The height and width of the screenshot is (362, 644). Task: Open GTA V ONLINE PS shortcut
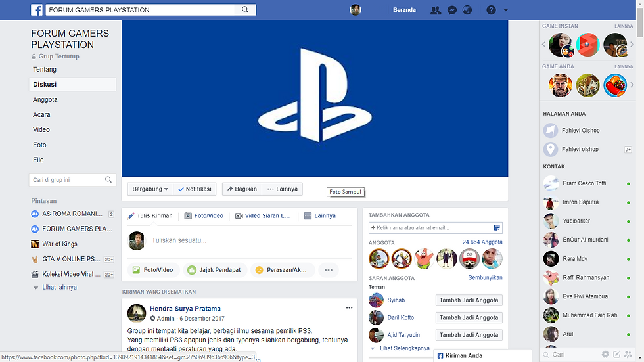click(72, 259)
